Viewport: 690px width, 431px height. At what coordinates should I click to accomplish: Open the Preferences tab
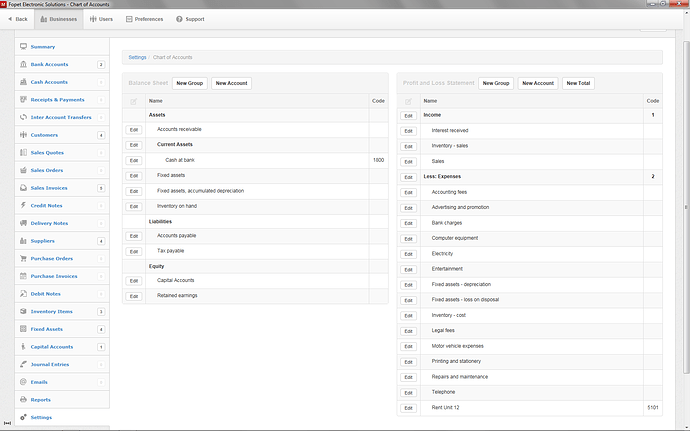point(144,19)
